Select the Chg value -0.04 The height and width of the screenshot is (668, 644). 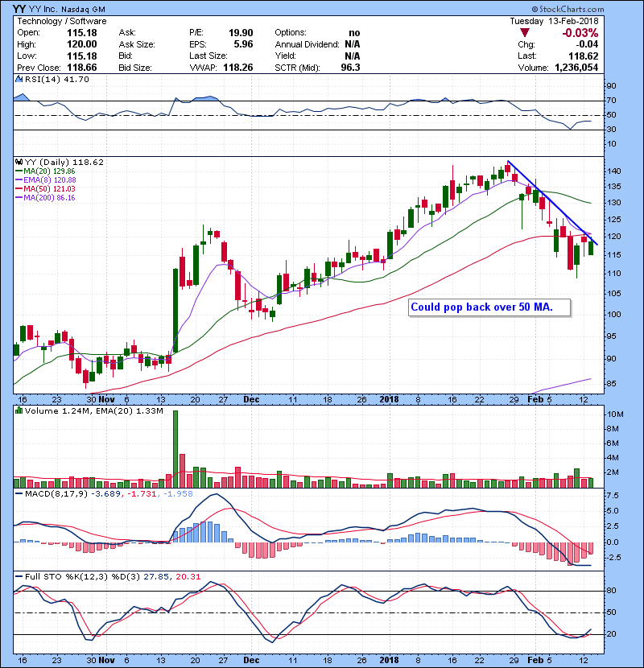588,44
